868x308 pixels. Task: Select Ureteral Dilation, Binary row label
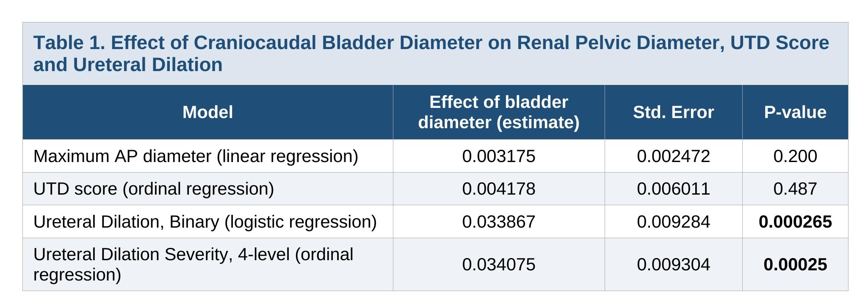(205, 222)
